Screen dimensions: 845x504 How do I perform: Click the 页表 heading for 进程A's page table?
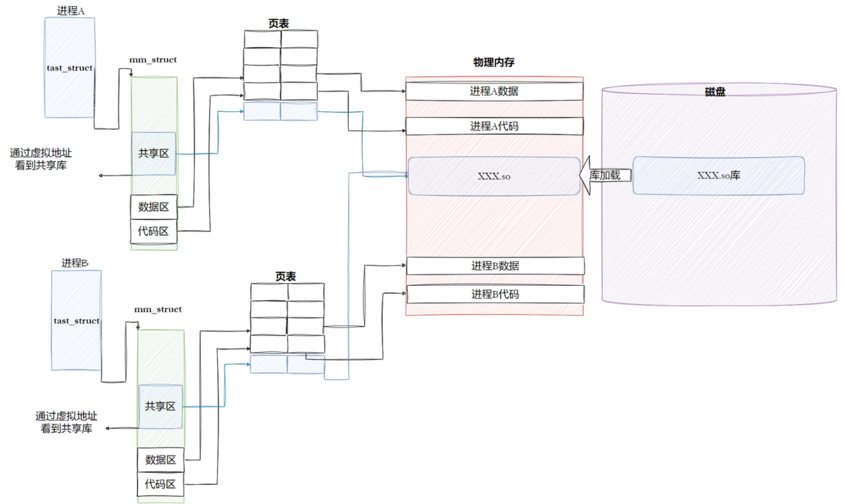tap(279, 24)
